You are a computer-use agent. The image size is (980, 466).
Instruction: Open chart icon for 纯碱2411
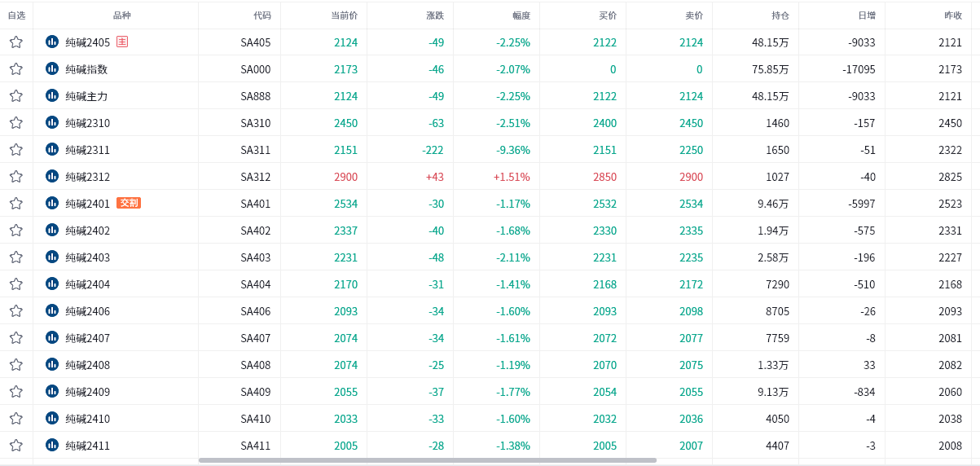[52, 446]
